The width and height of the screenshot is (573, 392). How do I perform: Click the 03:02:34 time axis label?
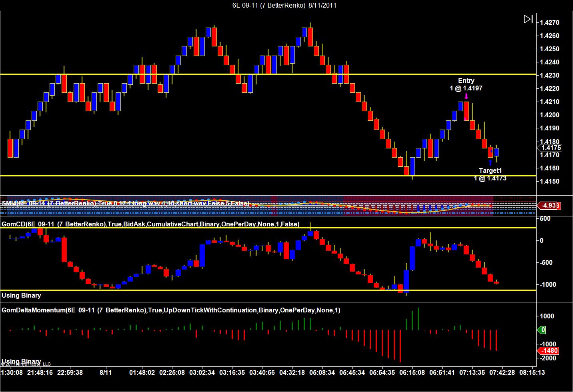201,372
